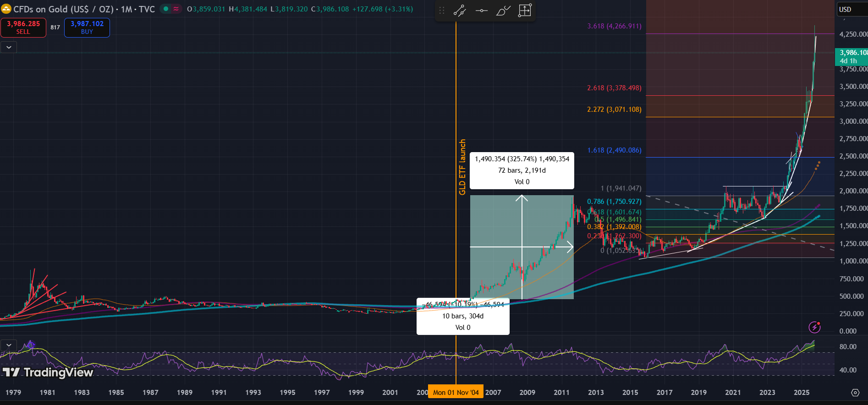The height and width of the screenshot is (405, 868).
Task: Click the low price value 3,819.320
Action: [x=291, y=9]
